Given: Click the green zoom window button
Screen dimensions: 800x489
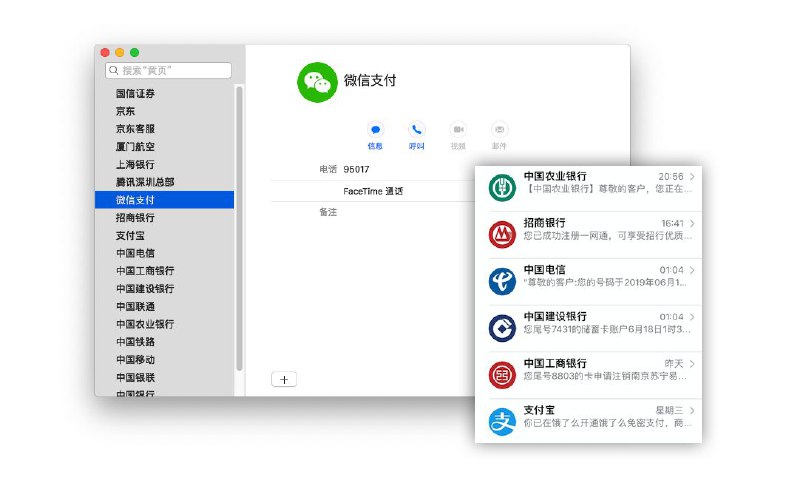Looking at the screenshot, I should tap(135, 53).
